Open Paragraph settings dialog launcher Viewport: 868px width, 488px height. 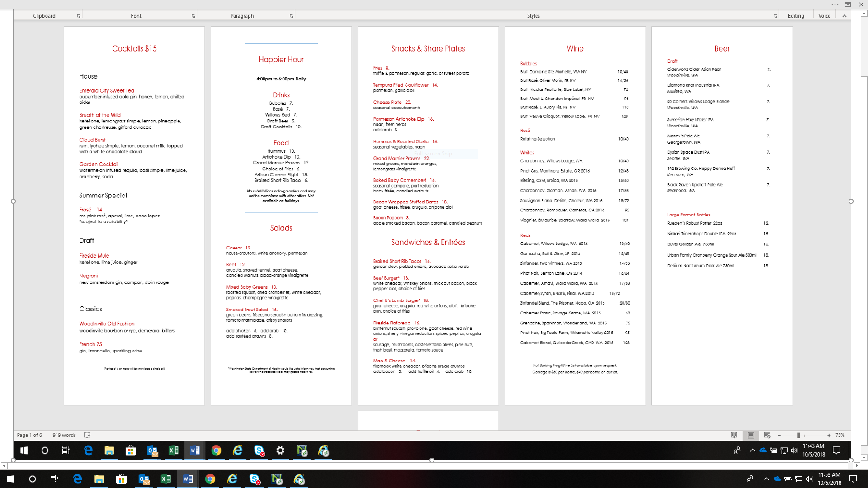click(x=292, y=16)
